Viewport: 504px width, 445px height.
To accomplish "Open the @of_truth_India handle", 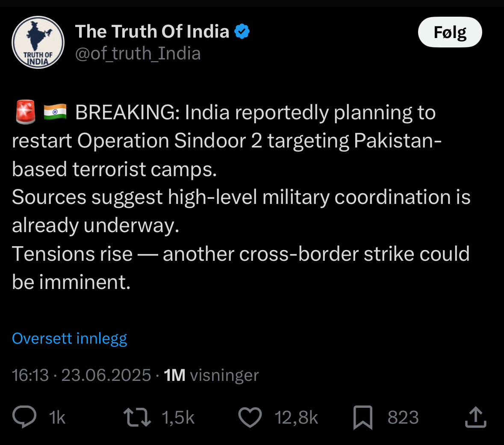I will [138, 53].
